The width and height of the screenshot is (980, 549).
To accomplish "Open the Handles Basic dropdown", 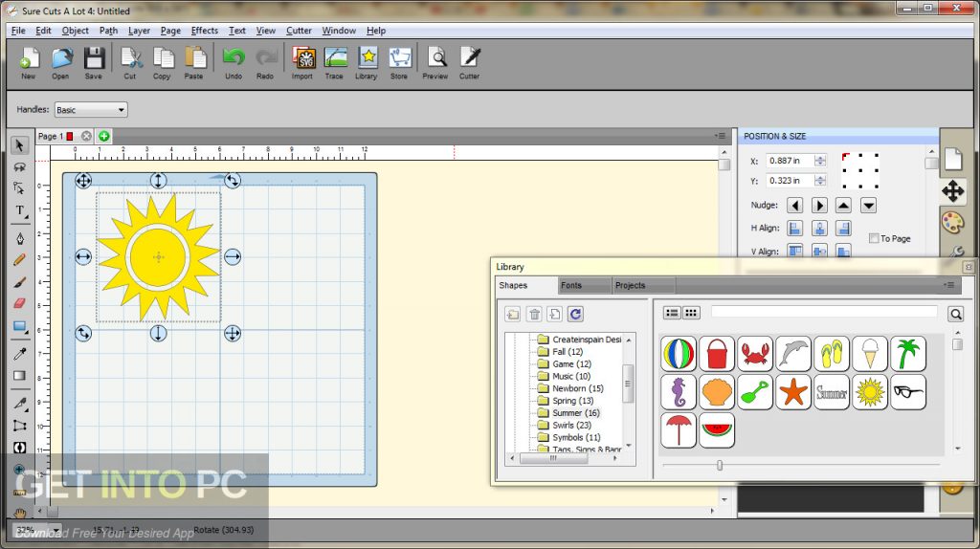I will 91,110.
